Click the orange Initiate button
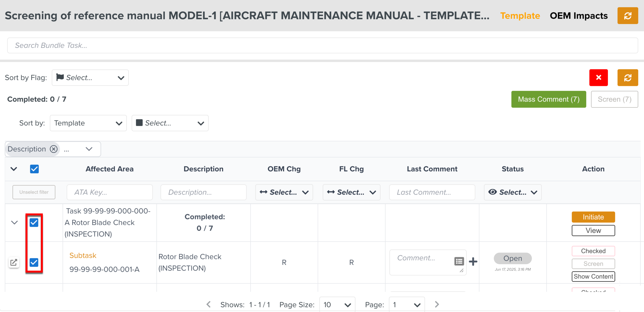 point(593,217)
